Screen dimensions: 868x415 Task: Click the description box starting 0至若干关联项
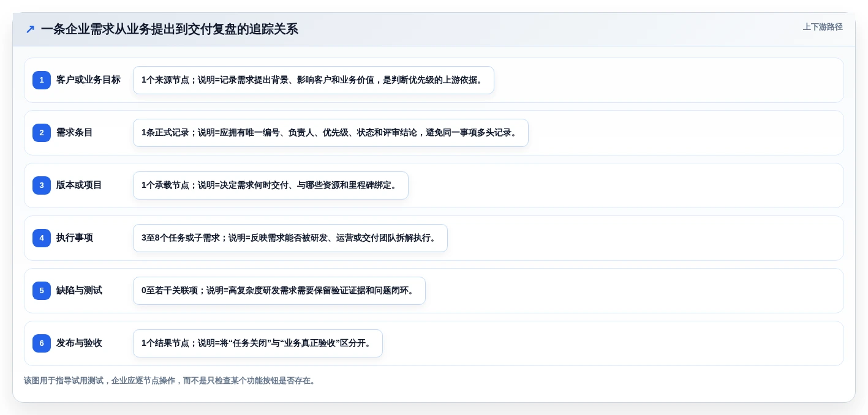[279, 291]
